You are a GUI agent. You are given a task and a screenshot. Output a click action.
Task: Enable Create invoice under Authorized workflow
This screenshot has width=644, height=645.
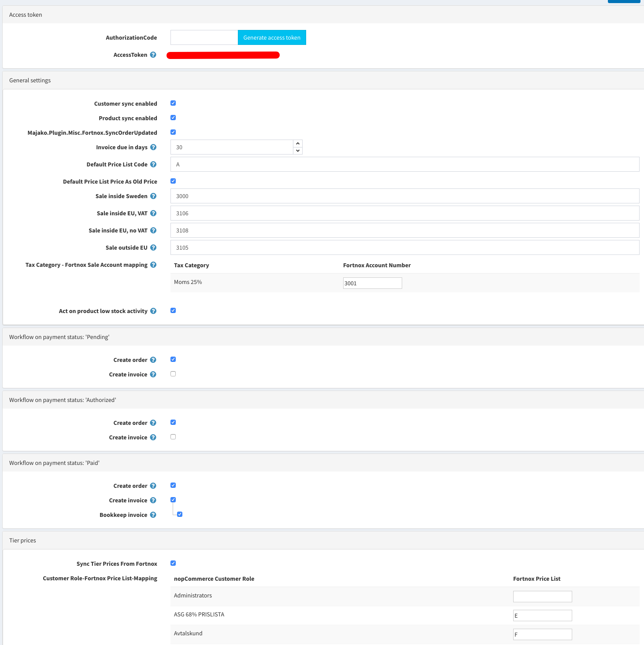173,437
